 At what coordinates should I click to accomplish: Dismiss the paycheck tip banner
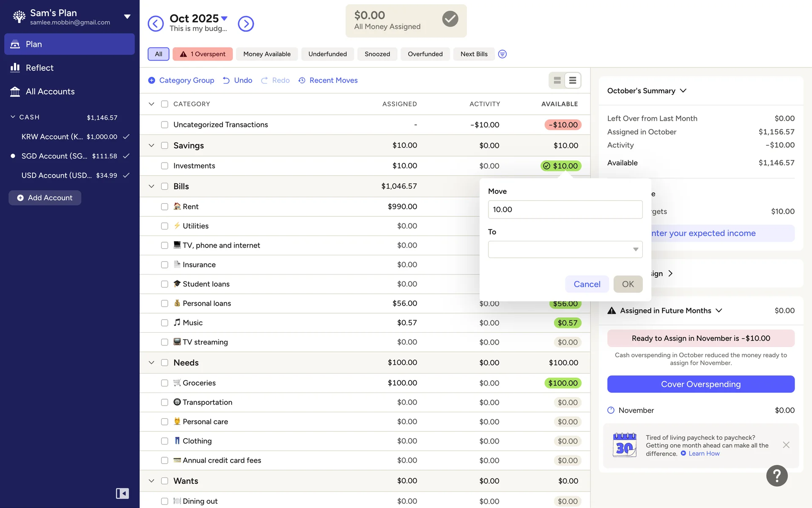point(786,445)
